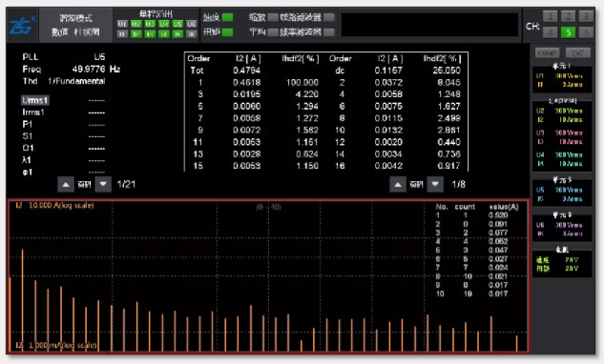Toggle the frequency filter indicator
604x364 pixels.
tap(329, 32)
